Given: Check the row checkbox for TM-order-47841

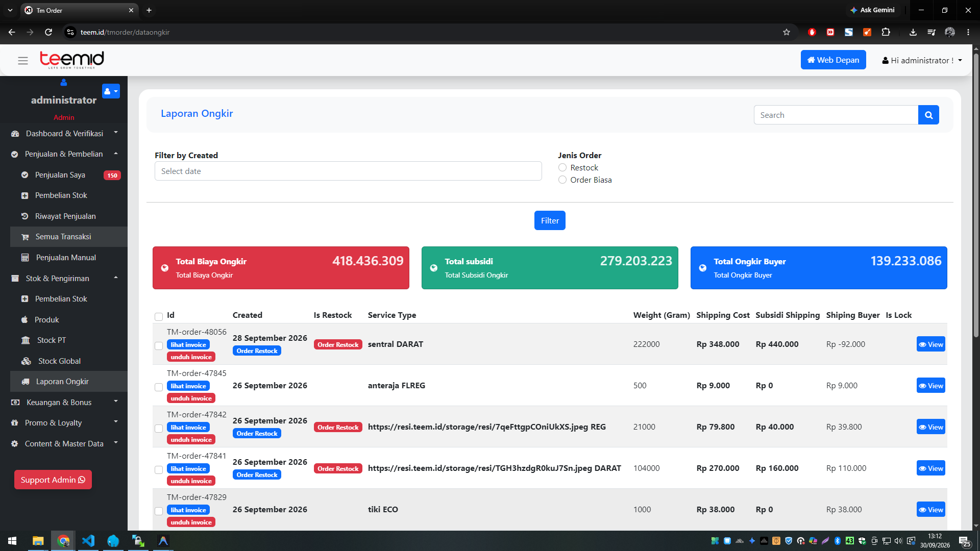Looking at the screenshot, I should [x=159, y=470].
